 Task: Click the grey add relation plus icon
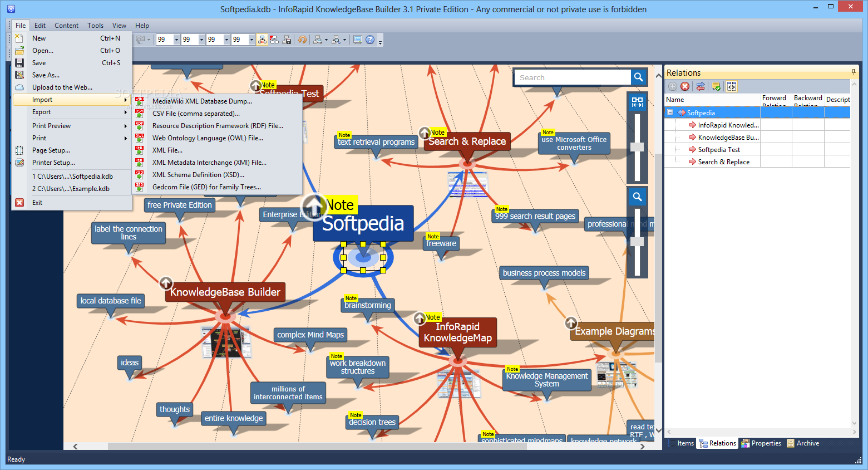pyautogui.click(x=673, y=86)
